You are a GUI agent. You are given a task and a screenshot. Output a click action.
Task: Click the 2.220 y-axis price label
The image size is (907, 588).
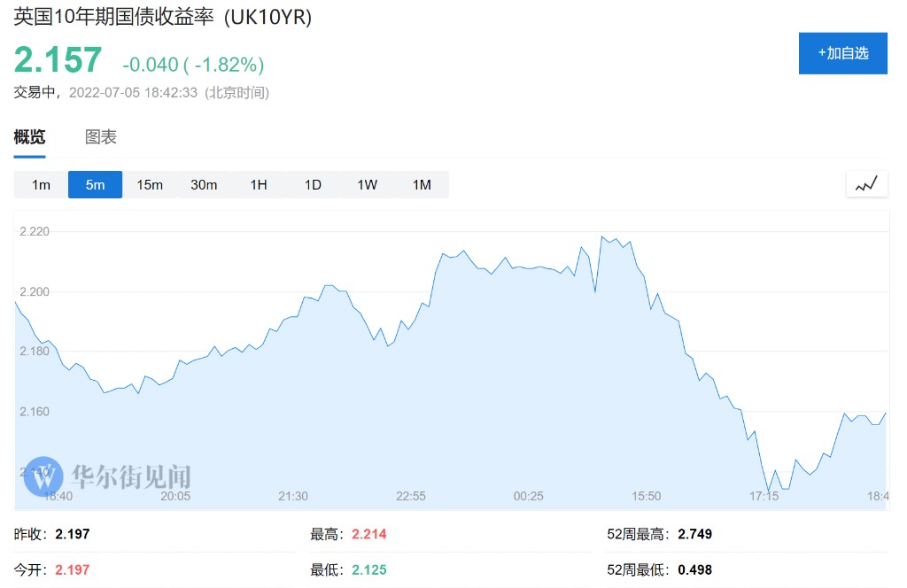click(35, 231)
